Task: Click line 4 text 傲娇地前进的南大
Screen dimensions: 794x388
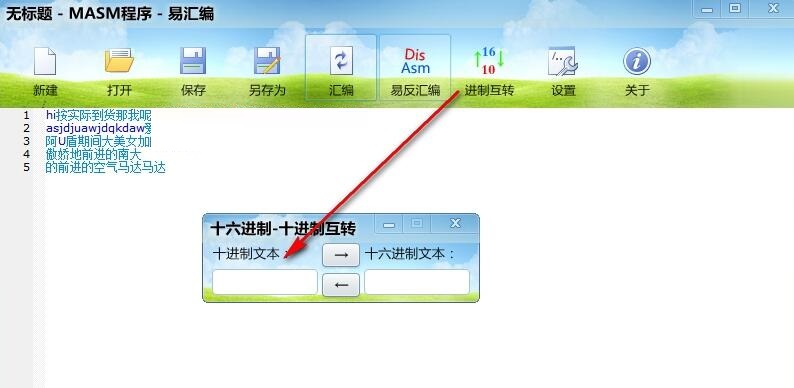Action: point(93,154)
